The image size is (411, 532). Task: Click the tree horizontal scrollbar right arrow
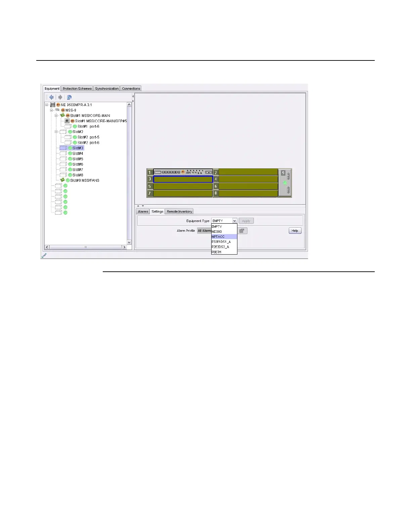(x=125, y=247)
